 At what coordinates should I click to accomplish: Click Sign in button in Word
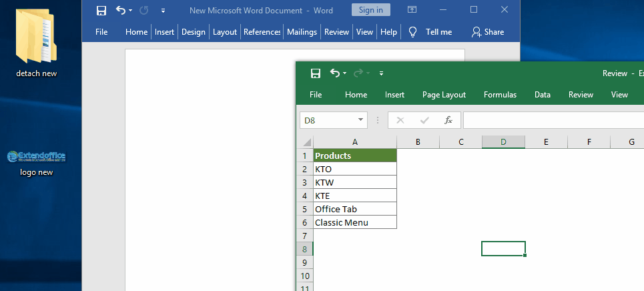point(371,10)
